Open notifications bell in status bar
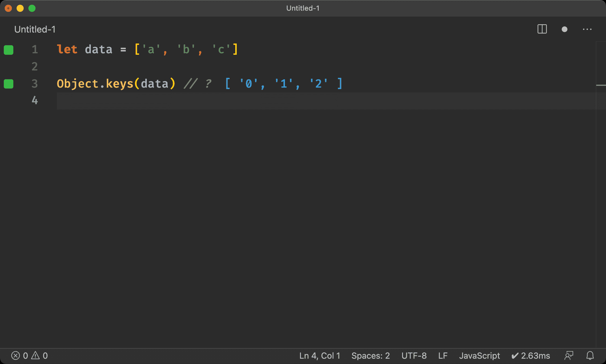Screen dimensions: 606x364 [x=590, y=355]
